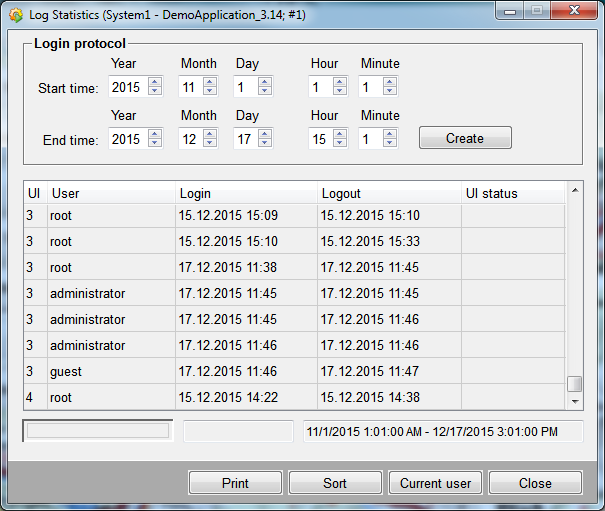Image resolution: width=605 pixels, height=511 pixels.
Task: Decrease the Start time Month spinner
Action: 210,91
